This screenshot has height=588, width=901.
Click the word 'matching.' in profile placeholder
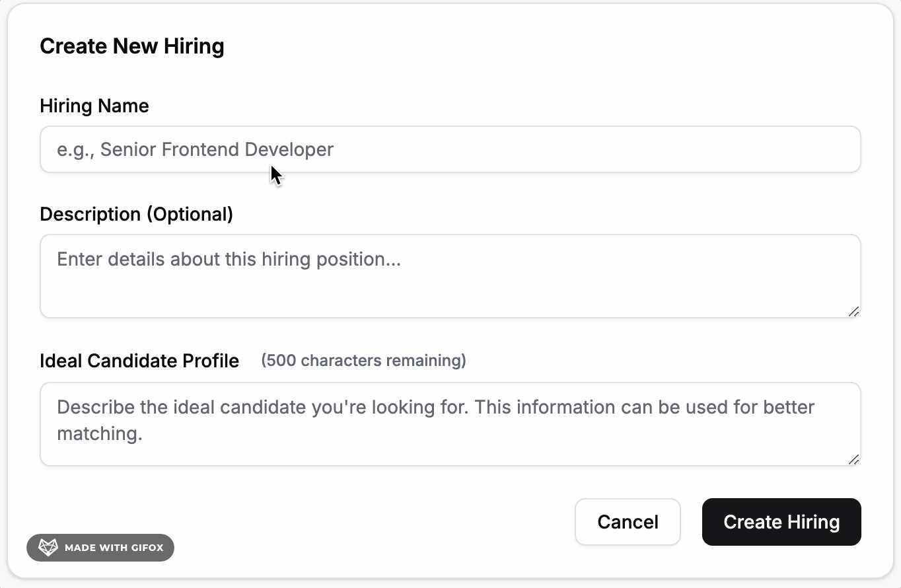point(100,433)
